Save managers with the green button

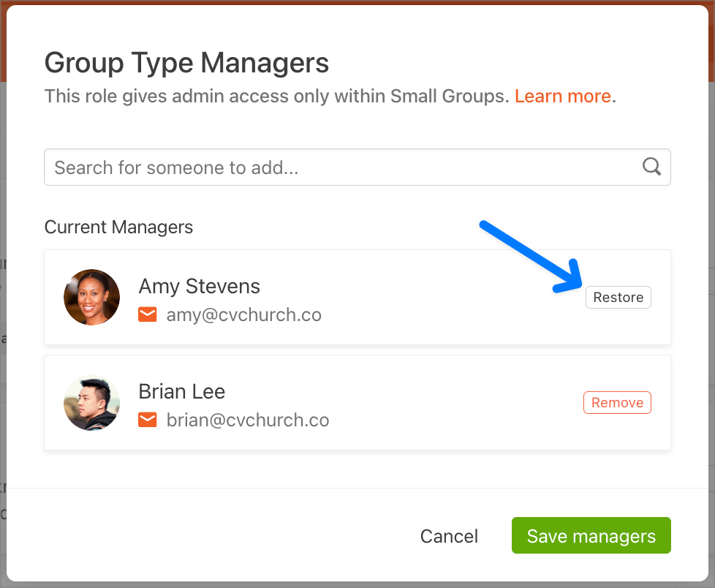click(x=591, y=535)
